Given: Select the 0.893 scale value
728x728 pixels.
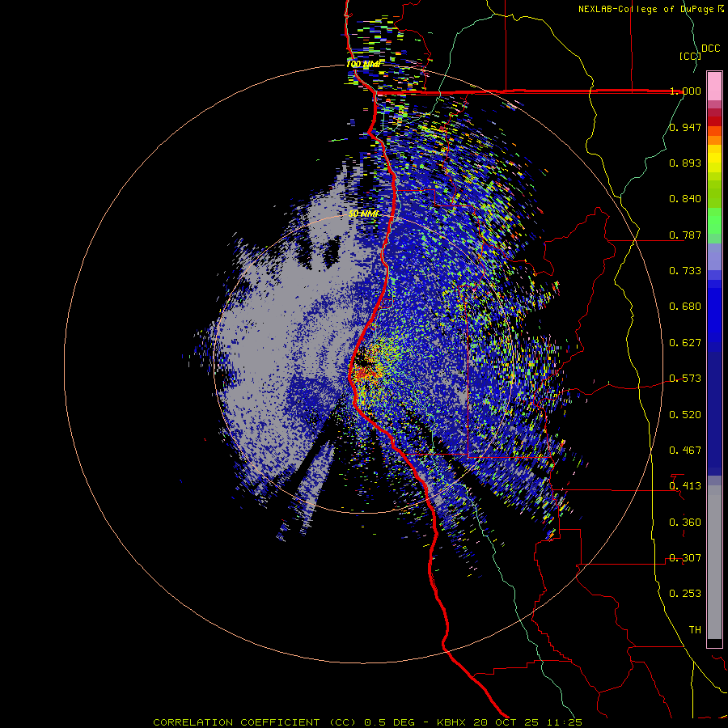Looking at the screenshot, I should coord(685,163).
